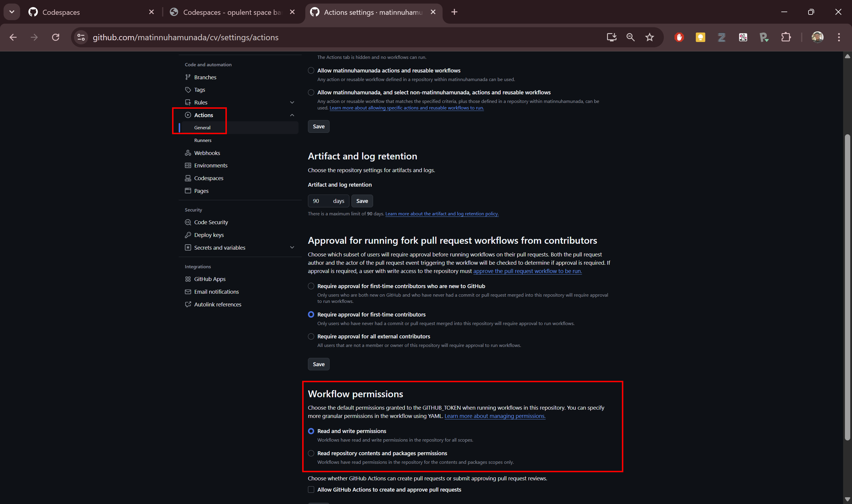Open Codespaces settings from the sidebar icon
The height and width of the screenshot is (504, 852).
tap(189, 178)
